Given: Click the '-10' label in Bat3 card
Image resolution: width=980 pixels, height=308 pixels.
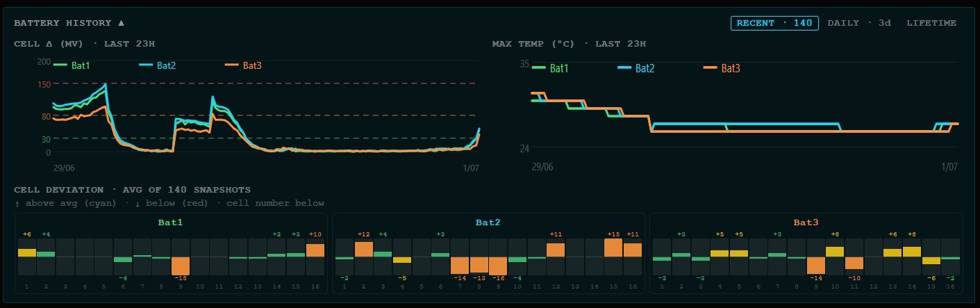Looking at the screenshot, I should 854,278.
